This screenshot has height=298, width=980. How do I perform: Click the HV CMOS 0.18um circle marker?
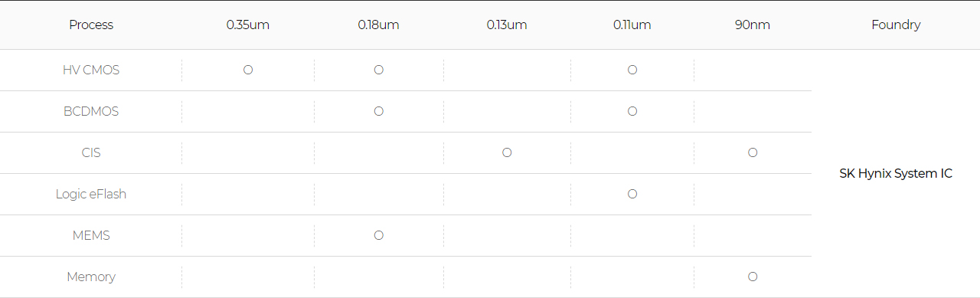(x=378, y=70)
